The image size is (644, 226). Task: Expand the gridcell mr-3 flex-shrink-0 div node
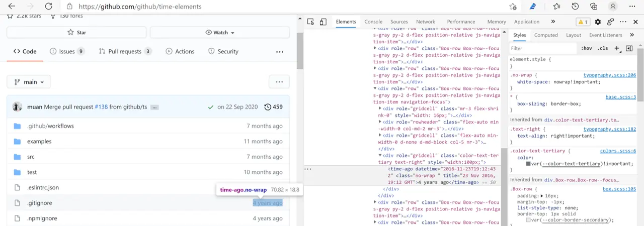point(380,108)
